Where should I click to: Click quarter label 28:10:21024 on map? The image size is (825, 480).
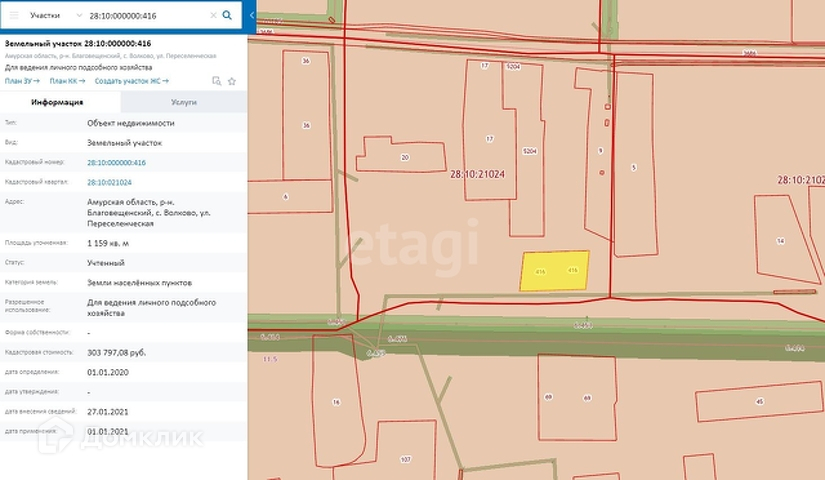tap(477, 174)
